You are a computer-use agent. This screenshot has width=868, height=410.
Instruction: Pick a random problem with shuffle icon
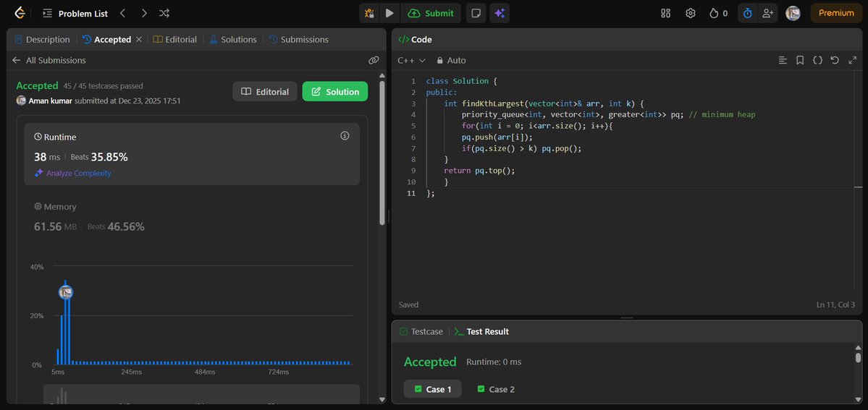pyautogui.click(x=164, y=13)
